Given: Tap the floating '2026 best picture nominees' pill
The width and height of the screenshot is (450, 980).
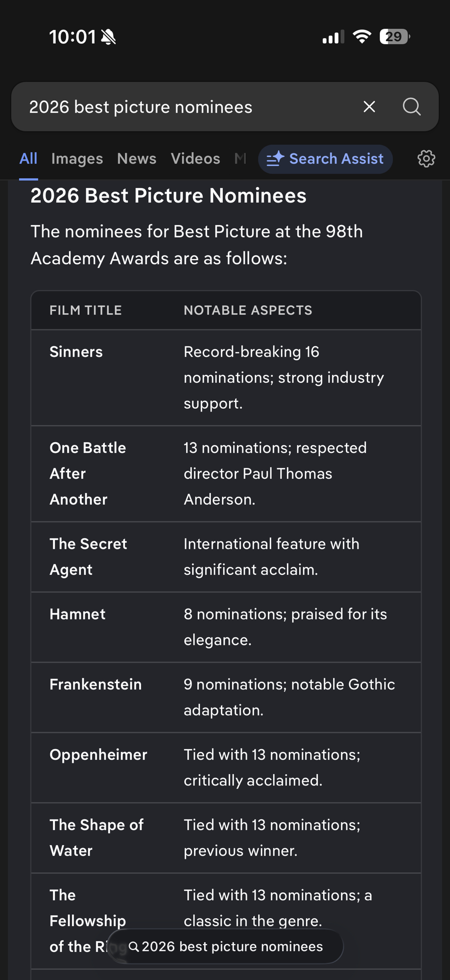Looking at the screenshot, I should pos(226,946).
